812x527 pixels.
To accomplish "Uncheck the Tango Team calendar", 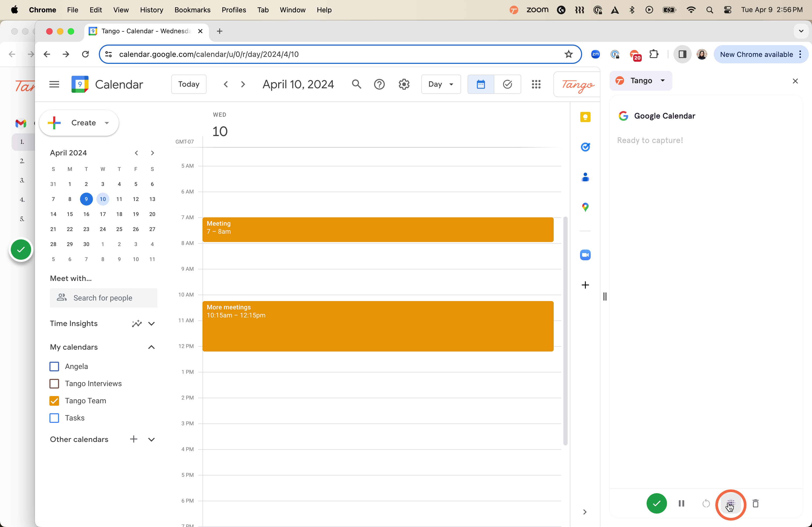I will point(54,401).
